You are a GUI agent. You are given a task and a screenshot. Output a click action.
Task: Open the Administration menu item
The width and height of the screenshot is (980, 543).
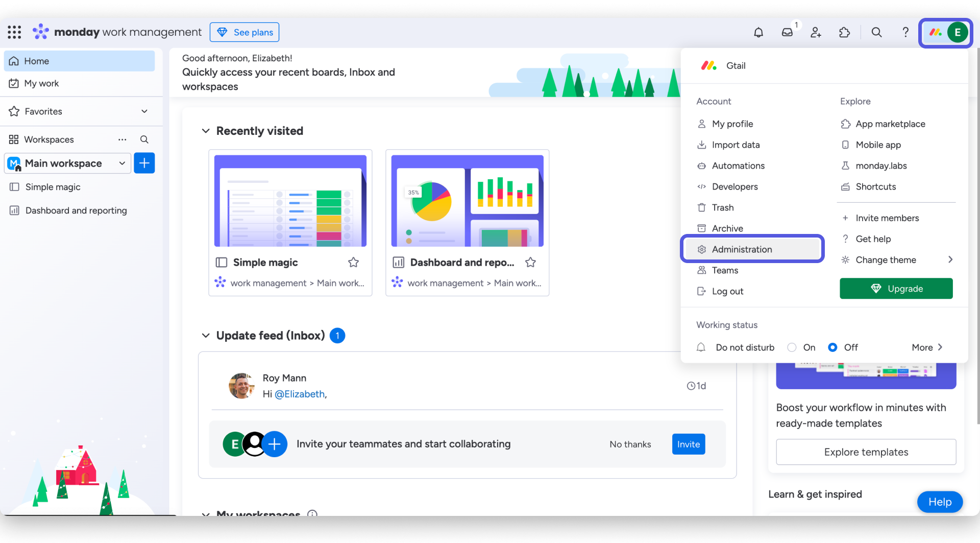pyautogui.click(x=752, y=249)
